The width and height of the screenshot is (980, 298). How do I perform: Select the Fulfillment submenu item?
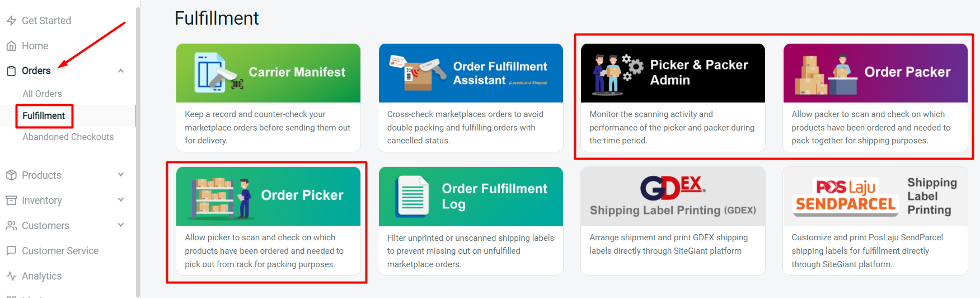click(44, 116)
